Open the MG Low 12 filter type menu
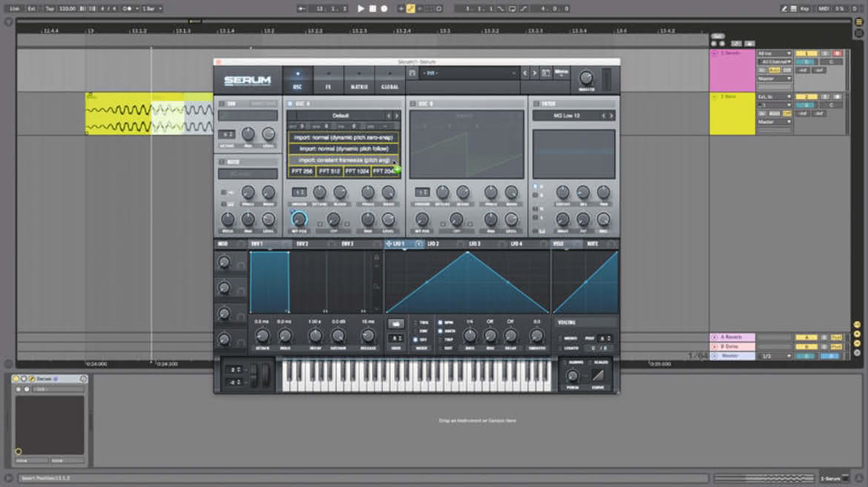 [x=567, y=116]
